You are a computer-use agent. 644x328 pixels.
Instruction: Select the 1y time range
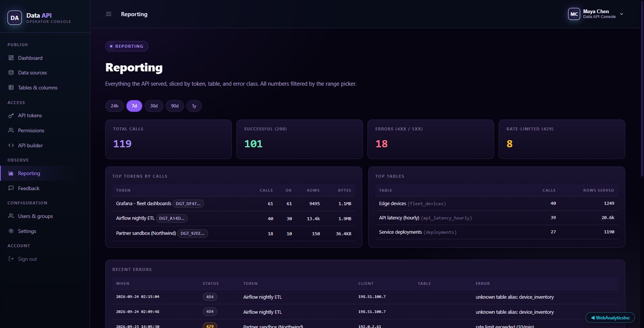pyautogui.click(x=194, y=106)
